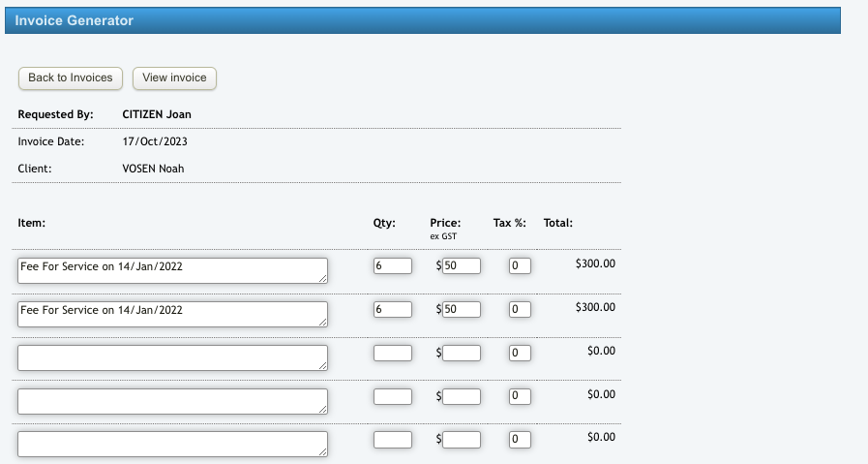This screenshot has height=464, width=868.
Task: Grab the first item textarea resize handle
Action: [x=323, y=278]
